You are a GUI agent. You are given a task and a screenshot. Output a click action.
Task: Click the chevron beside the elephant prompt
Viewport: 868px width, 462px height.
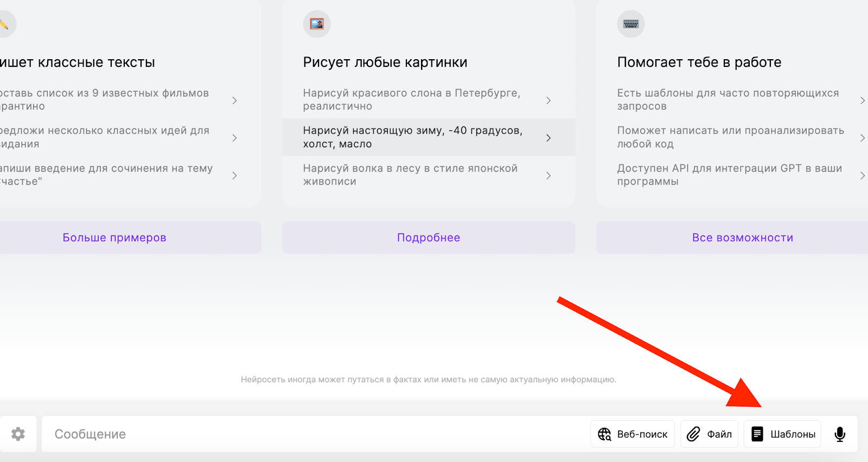[x=548, y=100]
